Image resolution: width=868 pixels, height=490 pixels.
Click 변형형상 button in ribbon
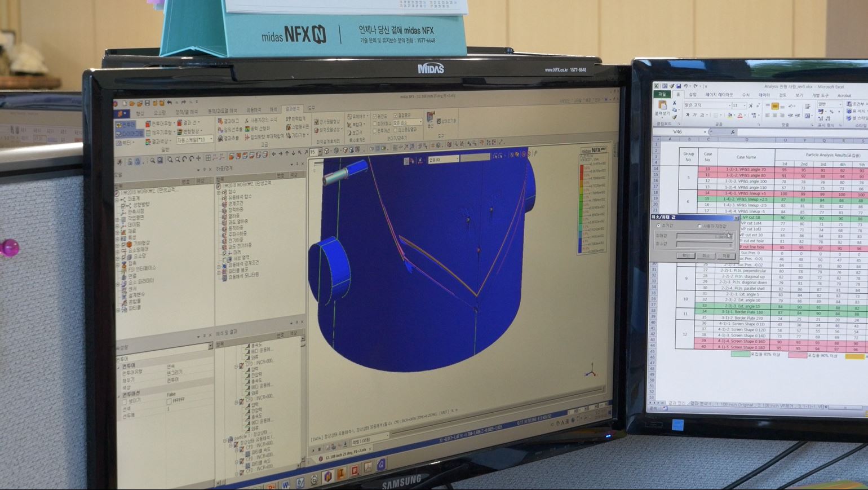click(x=189, y=131)
